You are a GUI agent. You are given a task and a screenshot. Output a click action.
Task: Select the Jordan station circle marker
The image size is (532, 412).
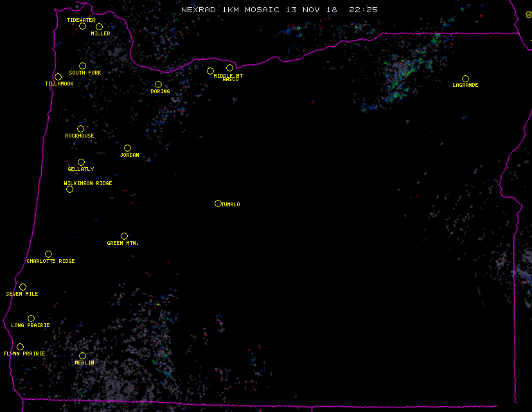tap(127, 148)
